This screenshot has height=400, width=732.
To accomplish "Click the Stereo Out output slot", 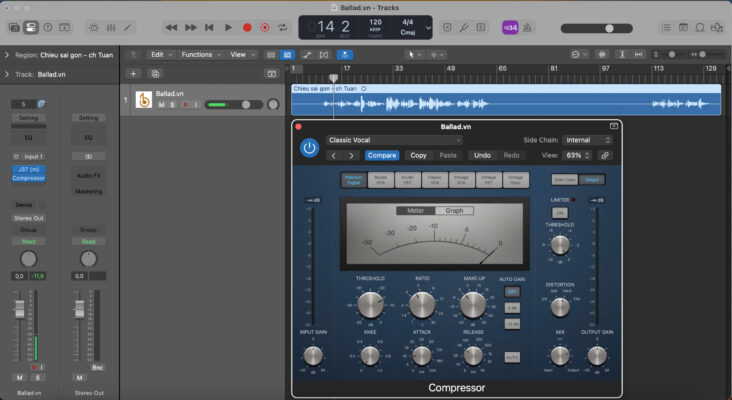I will click(x=28, y=218).
